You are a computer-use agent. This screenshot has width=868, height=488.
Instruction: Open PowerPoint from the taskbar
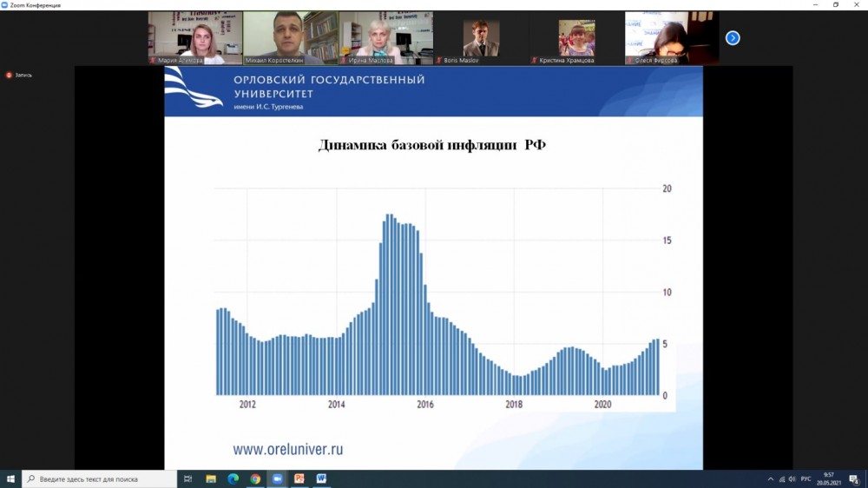pyautogui.click(x=299, y=478)
